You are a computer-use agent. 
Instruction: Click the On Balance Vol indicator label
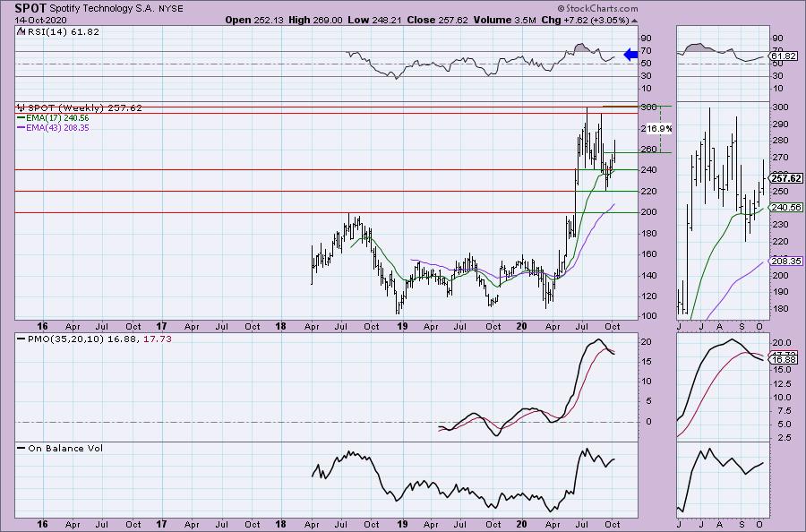tap(65, 448)
